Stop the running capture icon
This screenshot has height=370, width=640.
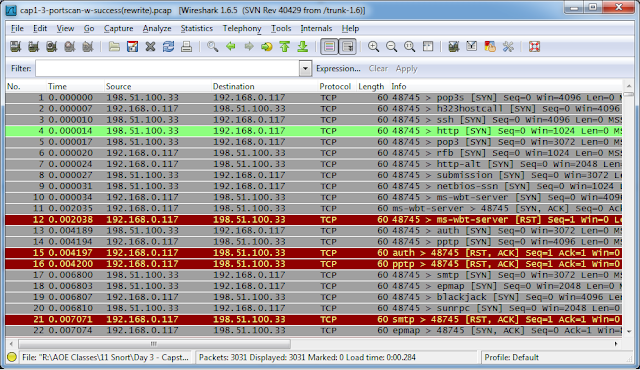[69, 47]
